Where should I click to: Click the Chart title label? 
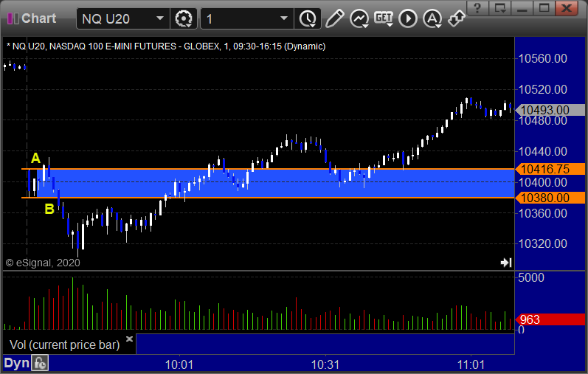coord(38,18)
